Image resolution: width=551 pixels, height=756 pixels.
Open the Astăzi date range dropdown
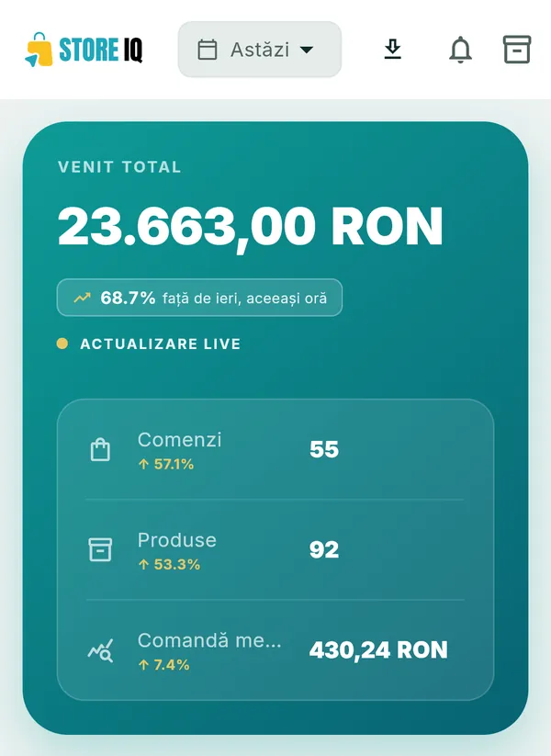tap(260, 50)
